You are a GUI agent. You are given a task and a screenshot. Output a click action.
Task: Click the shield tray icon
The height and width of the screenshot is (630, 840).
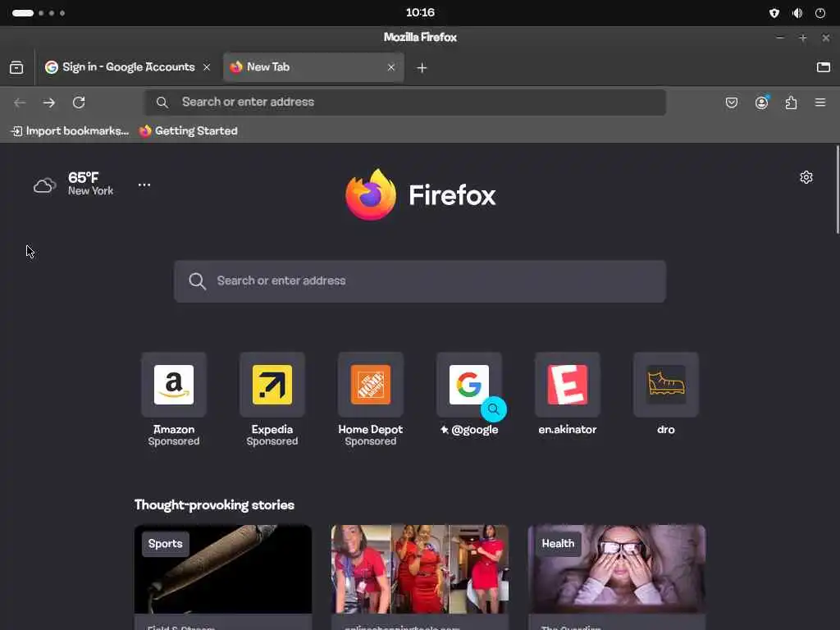click(774, 13)
